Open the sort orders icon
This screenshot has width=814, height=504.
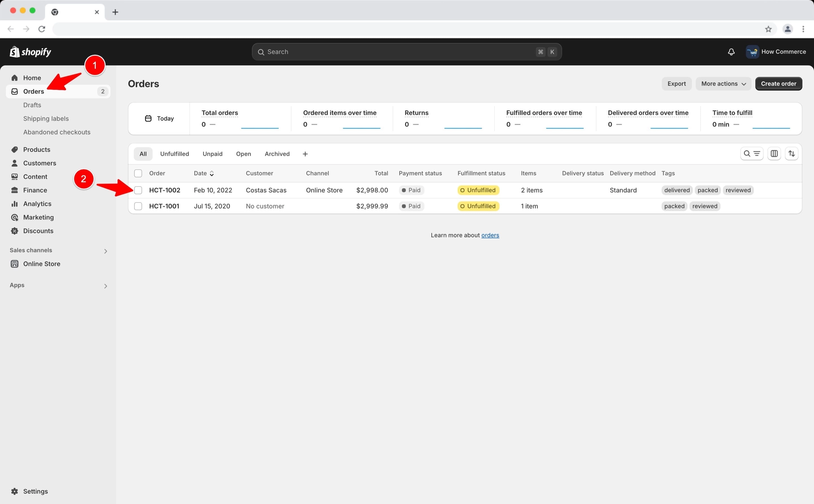791,154
